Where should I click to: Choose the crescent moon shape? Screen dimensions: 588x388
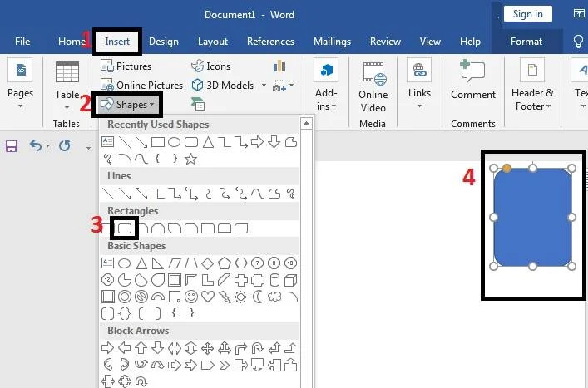[258, 297]
